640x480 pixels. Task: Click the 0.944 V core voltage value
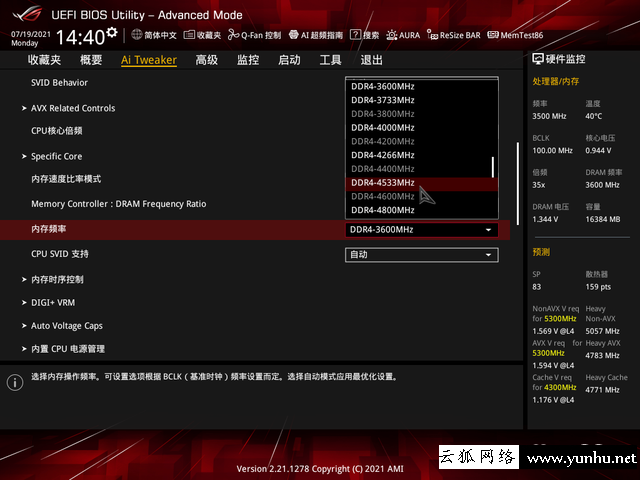point(598,151)
